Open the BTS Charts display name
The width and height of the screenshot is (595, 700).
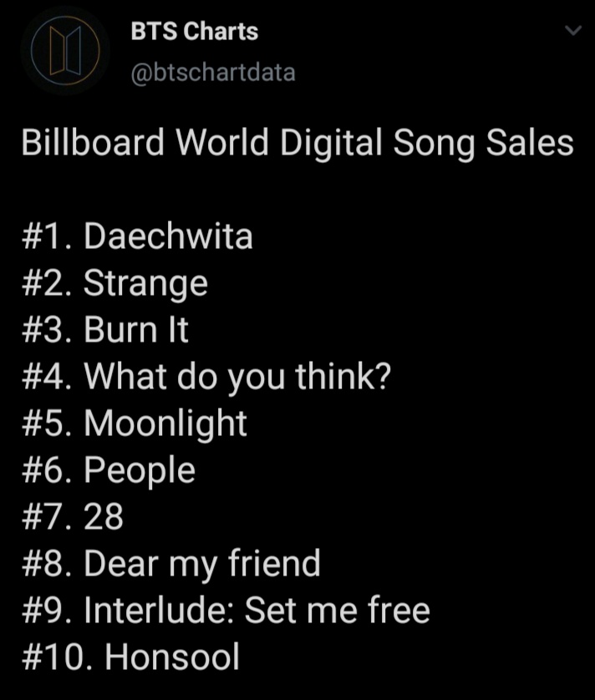tap(195, 31)
